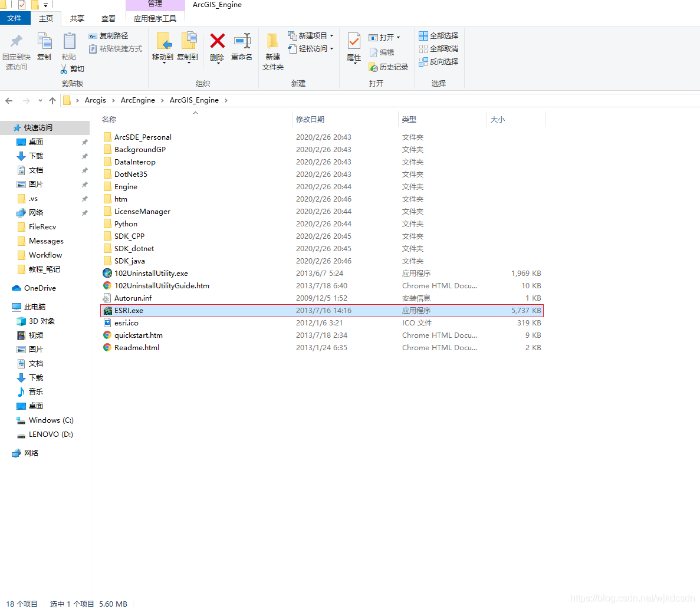Click 复制路径 in clipboard group

pyautogui.click(x=109, y=36)
